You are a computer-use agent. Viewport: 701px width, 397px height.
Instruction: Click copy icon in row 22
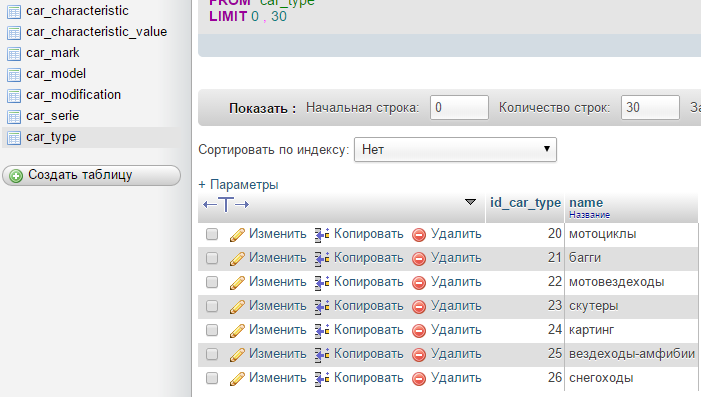tap(322, 283)
